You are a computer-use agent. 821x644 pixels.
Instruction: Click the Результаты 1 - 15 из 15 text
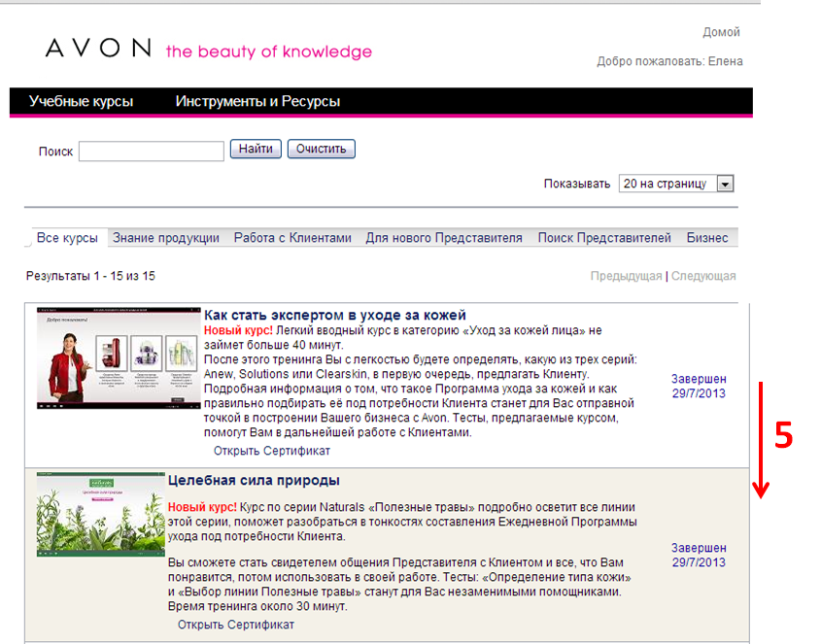click(90, 276)
